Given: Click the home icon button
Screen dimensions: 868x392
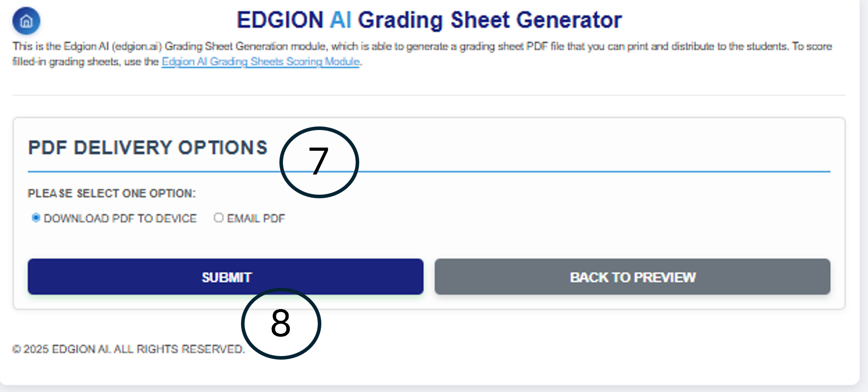Looking at the screenshot, I should [x=26, y=21].
